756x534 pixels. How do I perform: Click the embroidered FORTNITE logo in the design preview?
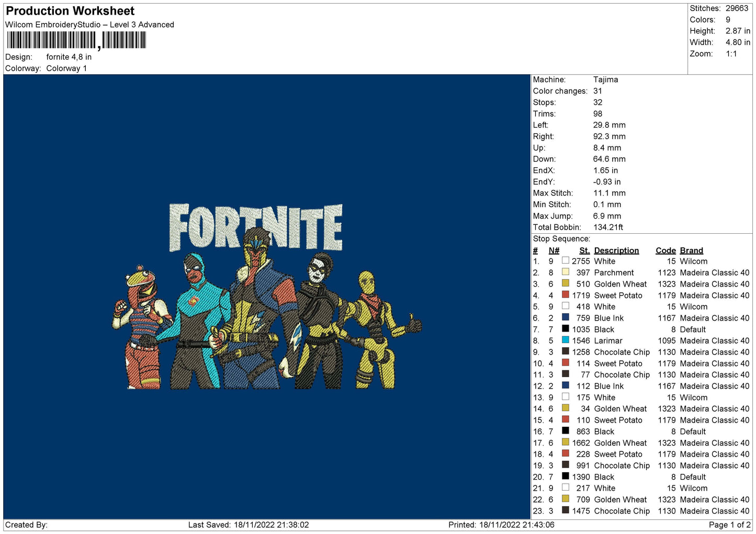click(x=256, y=227)
